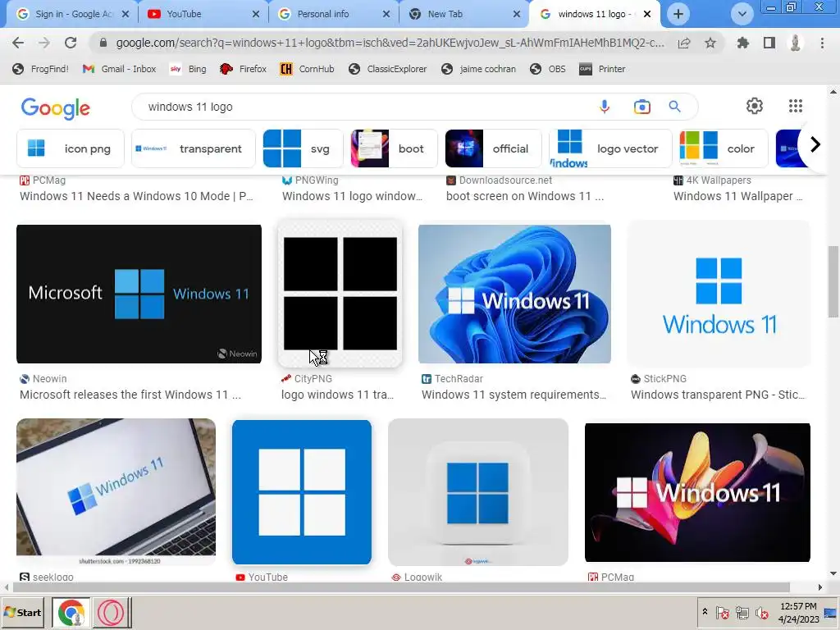Viewport: 840px width, 630px height.
Task: Open the Bing bookmark
Action: coord(188,69)
